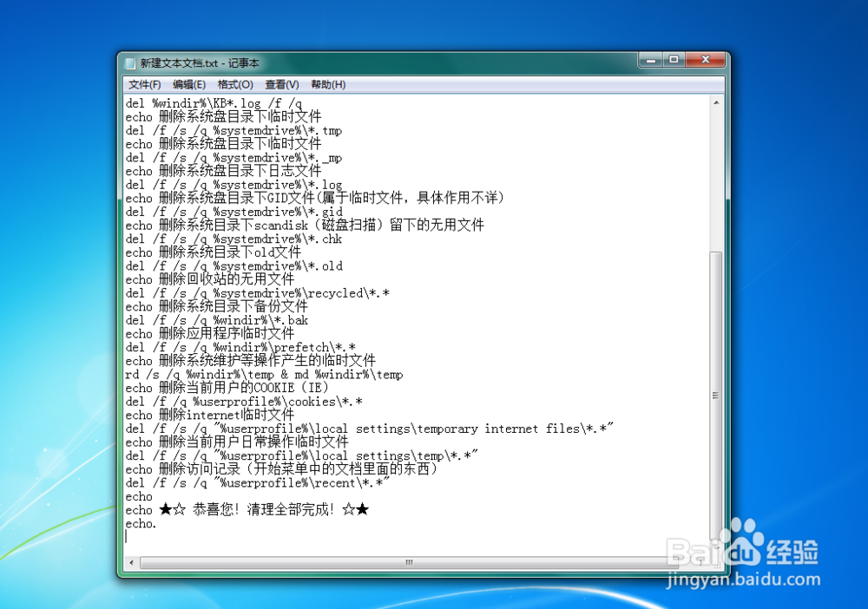Viewport: 868px width, 609px height.
Task: Click the line 'echo 删除当前用户日常操作临时文件'
Action: 237,442
